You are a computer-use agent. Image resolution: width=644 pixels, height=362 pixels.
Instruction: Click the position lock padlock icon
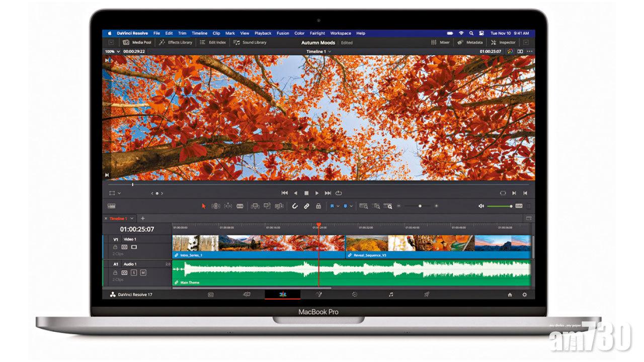(x=318, y=206)
